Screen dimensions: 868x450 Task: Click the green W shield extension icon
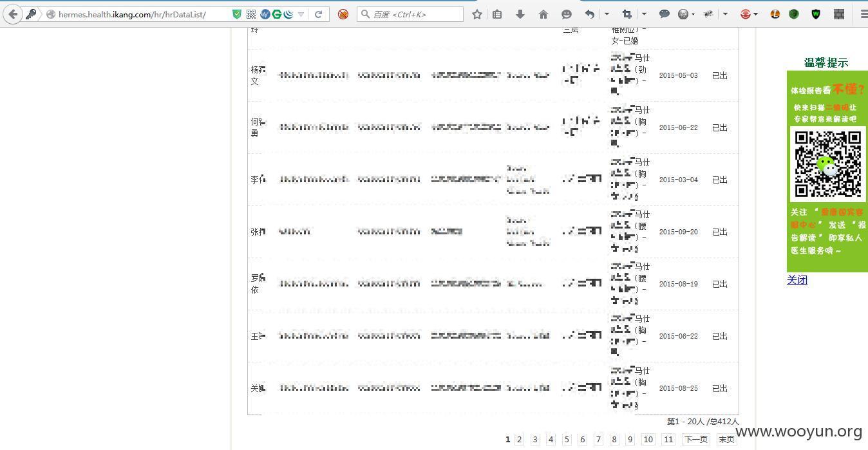pos(816,14)
